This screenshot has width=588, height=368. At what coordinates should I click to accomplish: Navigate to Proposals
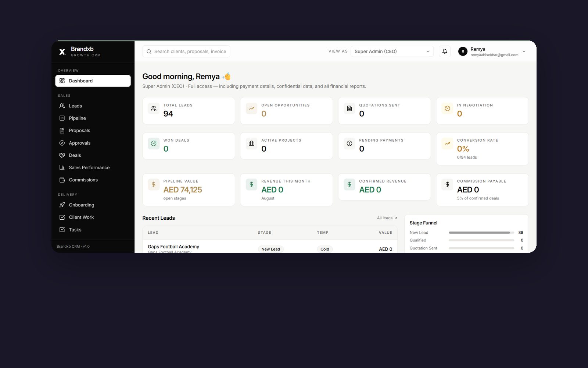pos(93,131)
